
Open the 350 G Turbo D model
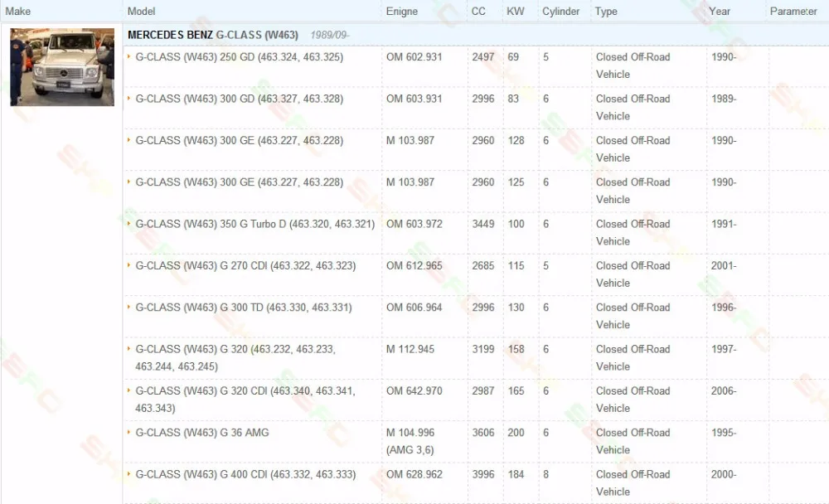255,224
